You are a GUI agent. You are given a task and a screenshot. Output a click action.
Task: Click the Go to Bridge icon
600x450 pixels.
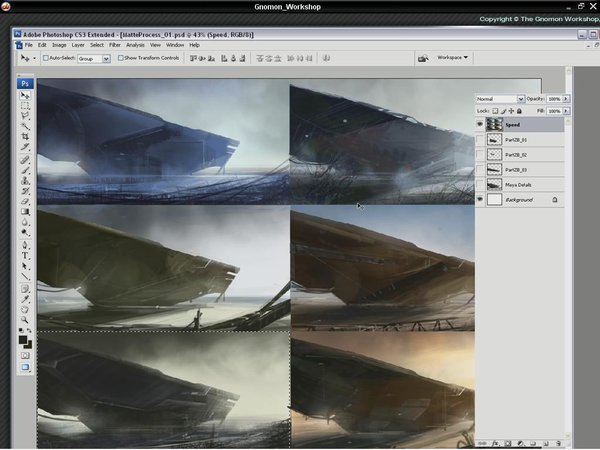[423, 58]
